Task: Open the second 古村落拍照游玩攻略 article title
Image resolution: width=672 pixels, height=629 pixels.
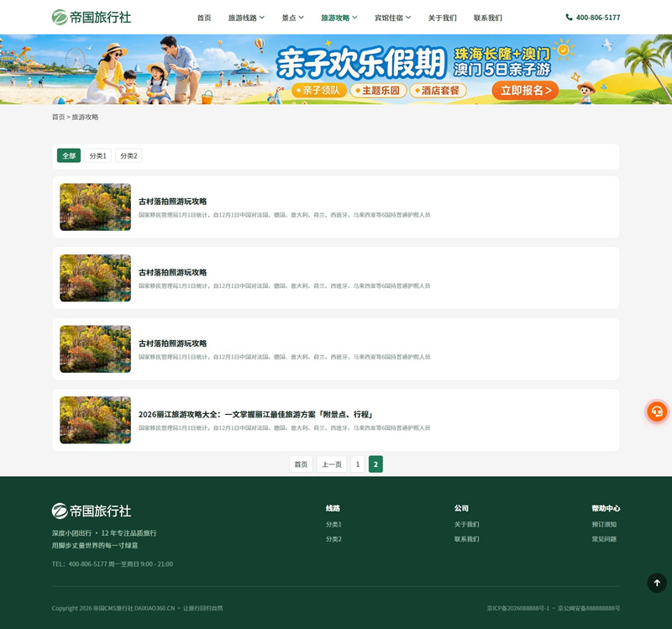Action: coord(173,272)
